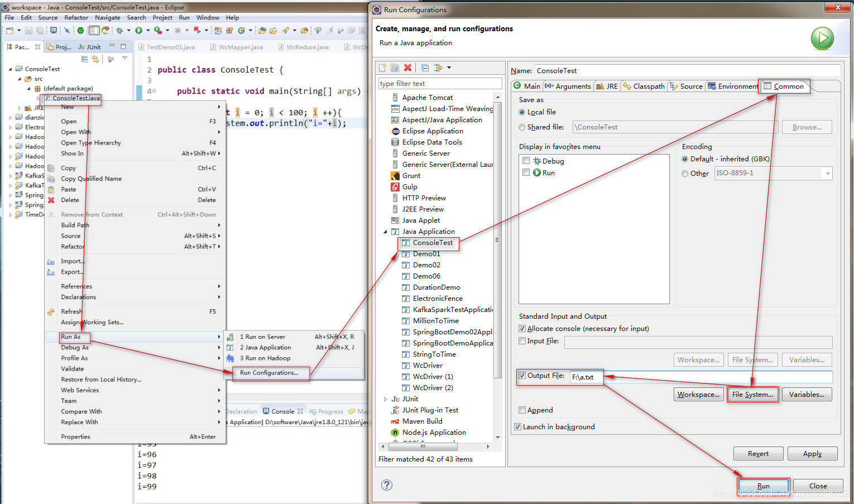Switch to the Arguments tab
Image resolution: width=854 pixels, height=504 pixels.
[568, 86]
